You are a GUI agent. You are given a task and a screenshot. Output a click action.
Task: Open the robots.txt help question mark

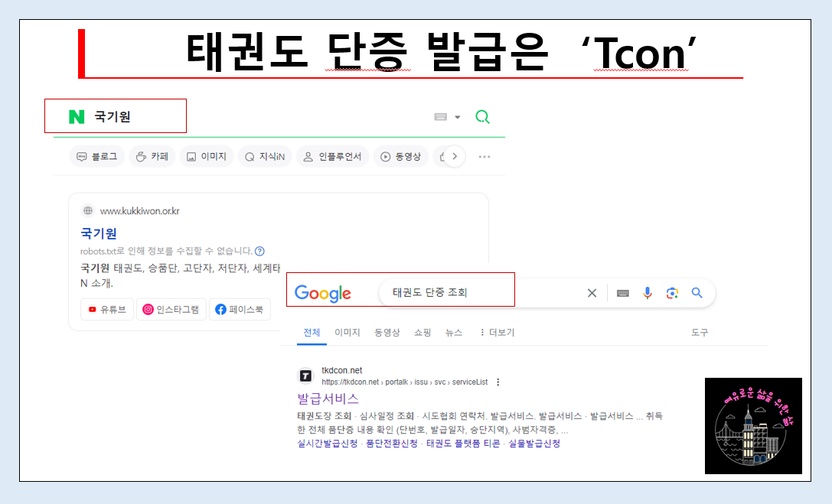pyautogui.click(x=259, y=251)
